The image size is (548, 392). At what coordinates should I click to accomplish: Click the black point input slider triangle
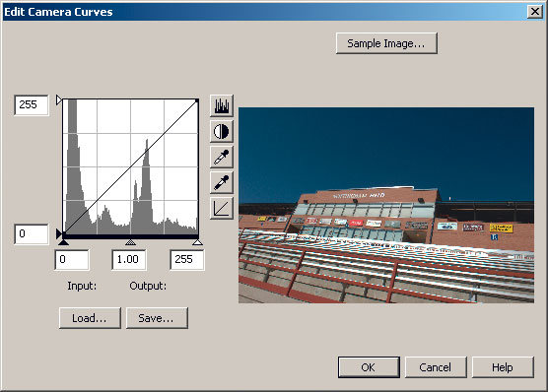click(64, 241)
